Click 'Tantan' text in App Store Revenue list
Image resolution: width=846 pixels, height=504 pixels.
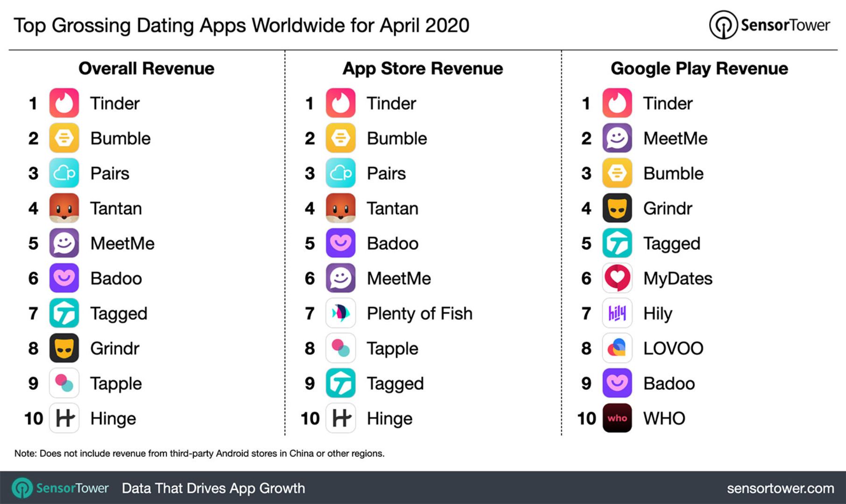pos(393,208)
